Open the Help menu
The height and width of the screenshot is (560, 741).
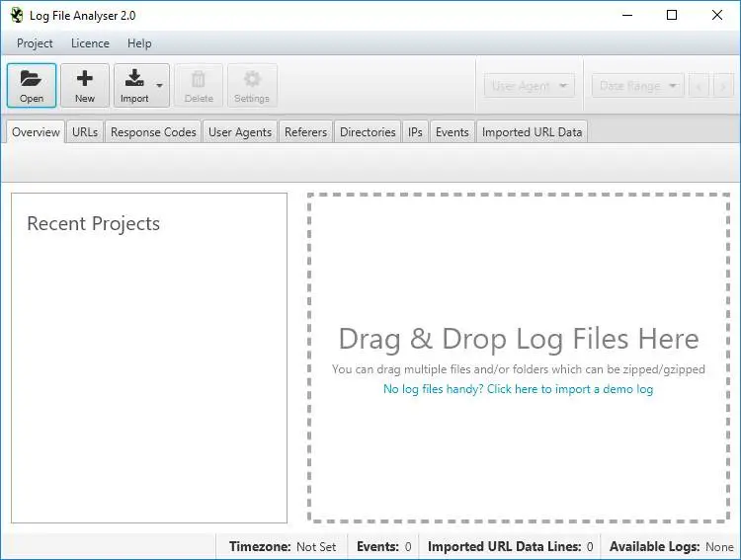pyautogui.click(x=139, y=43)
